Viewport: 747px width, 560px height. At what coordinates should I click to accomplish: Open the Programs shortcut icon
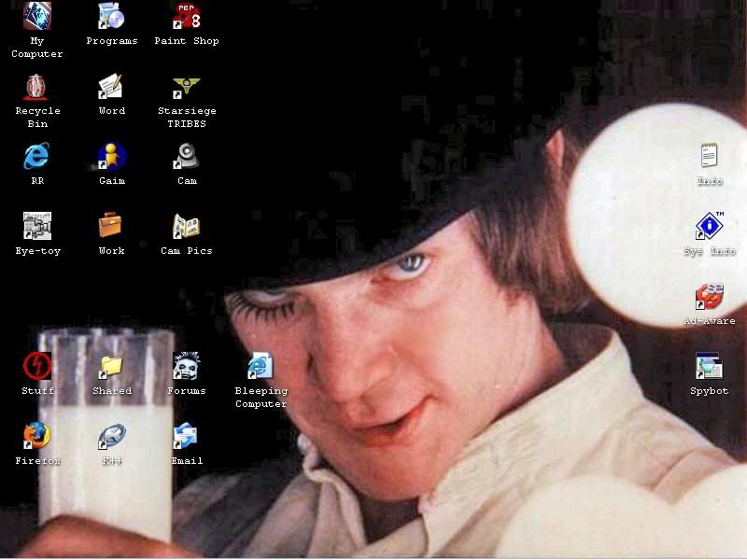pos(112,16)
